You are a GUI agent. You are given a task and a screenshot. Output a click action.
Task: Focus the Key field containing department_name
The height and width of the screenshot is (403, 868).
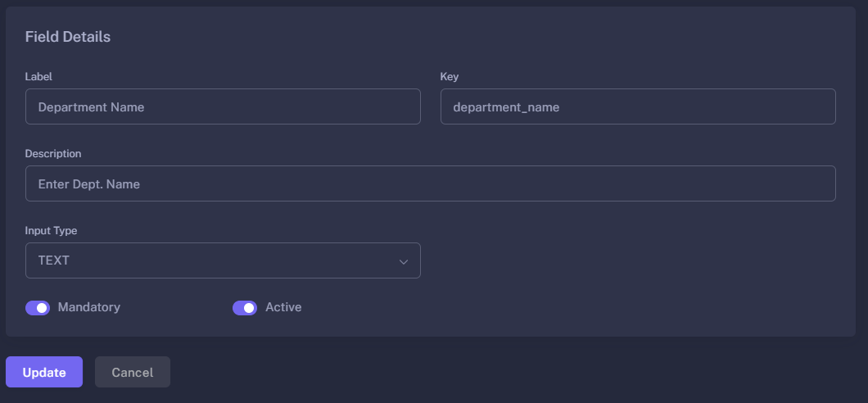click(637, 106)
